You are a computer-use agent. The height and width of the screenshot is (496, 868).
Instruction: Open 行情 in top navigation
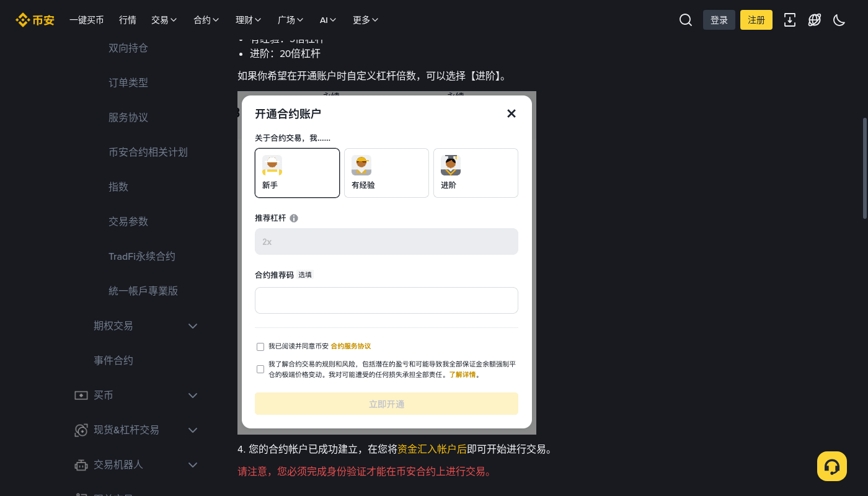pos(128,20)
